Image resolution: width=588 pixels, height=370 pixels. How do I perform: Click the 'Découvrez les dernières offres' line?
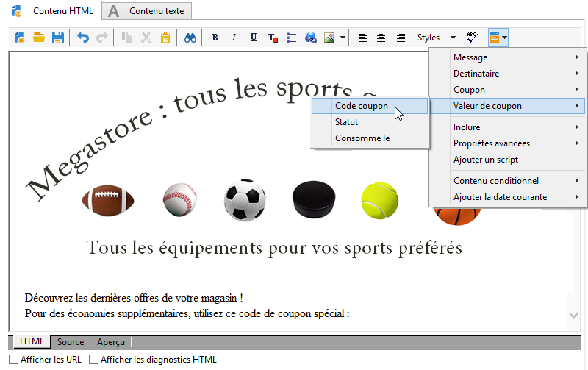pos(134,298)
